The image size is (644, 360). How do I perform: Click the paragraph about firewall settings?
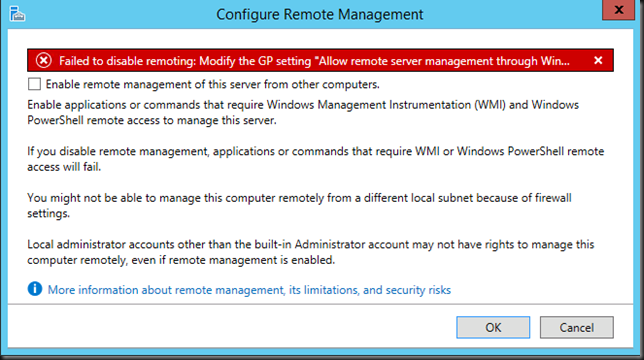(299, 205)
